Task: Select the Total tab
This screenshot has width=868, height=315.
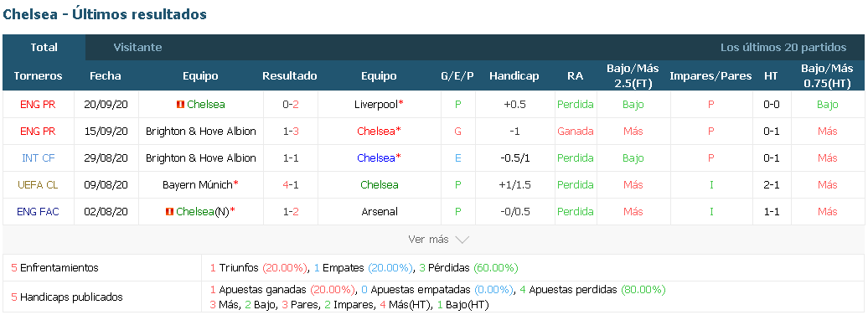Action: tap(44, 48)
